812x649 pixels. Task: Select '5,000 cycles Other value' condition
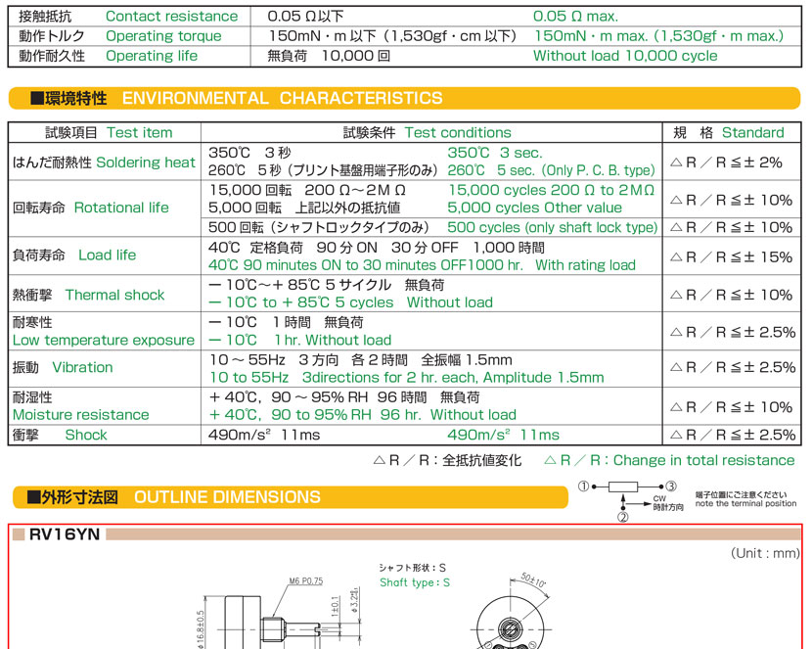(x=534, y=208)
